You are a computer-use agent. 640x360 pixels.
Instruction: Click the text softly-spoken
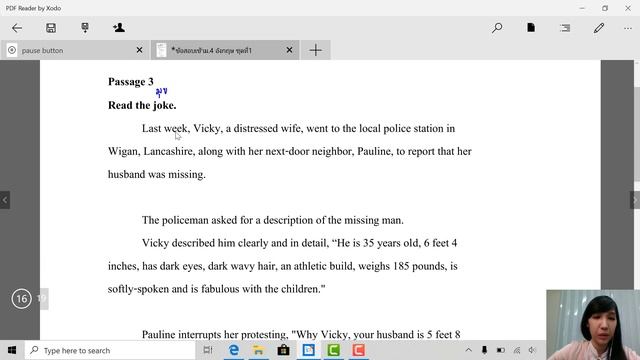pyautogui.click(x=138, y=289)
